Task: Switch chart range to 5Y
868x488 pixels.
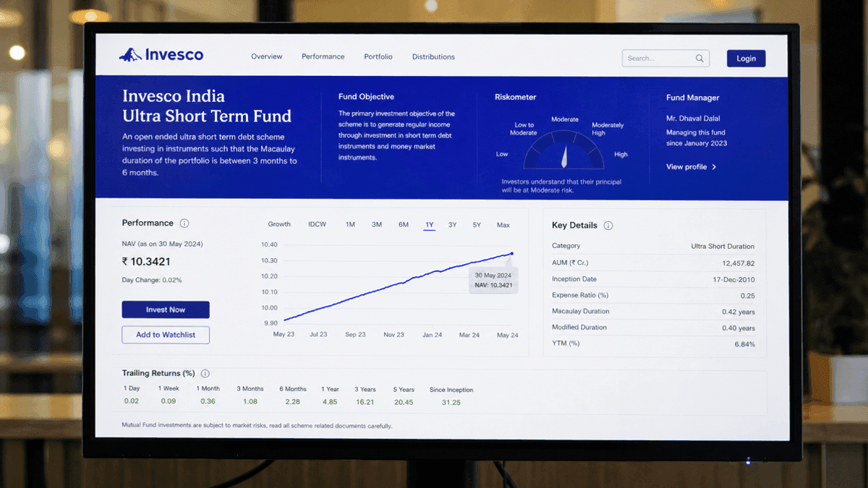Action: coord(477,225)
